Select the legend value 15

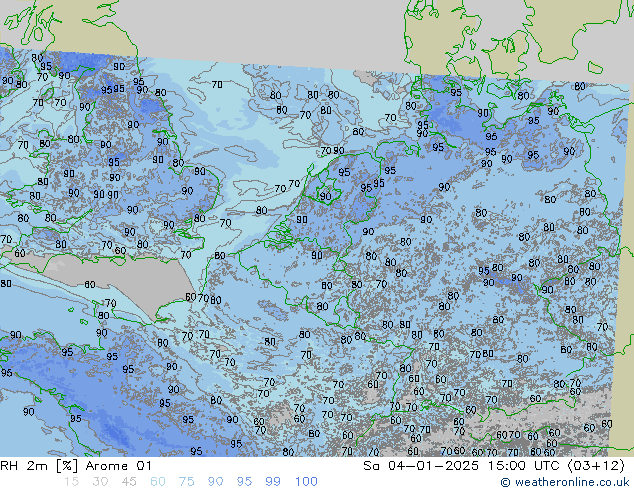click(72, 482)
